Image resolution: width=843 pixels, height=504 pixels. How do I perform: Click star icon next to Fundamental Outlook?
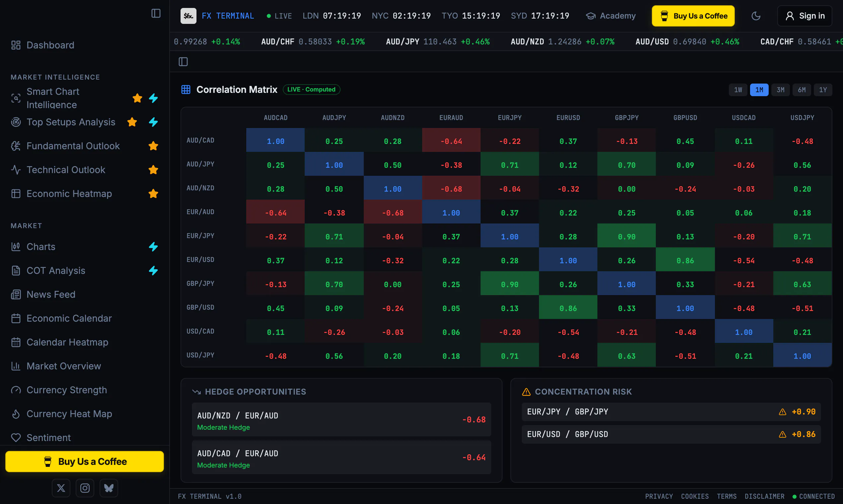point(153,146)
